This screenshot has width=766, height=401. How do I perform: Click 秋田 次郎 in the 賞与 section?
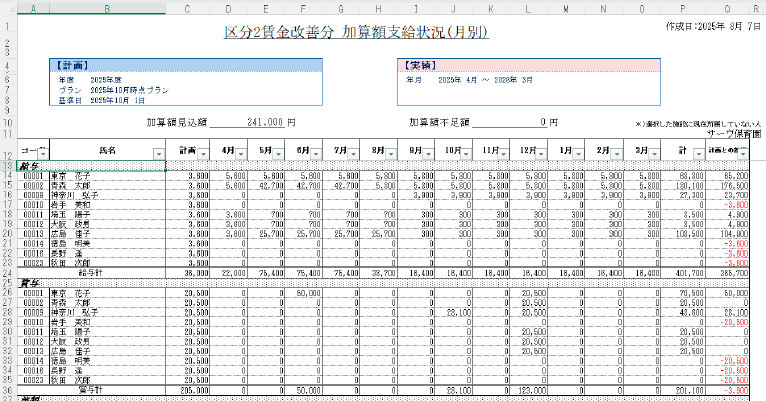71,380
